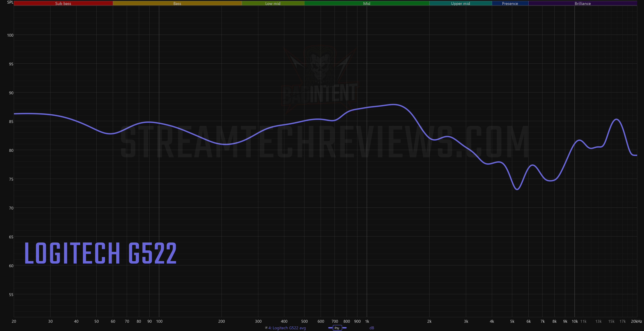This screenshot has width=644, height=331.
Task: Click the '4: Logitech G522 avg' legend label
Action: click(x=287, y=328)
